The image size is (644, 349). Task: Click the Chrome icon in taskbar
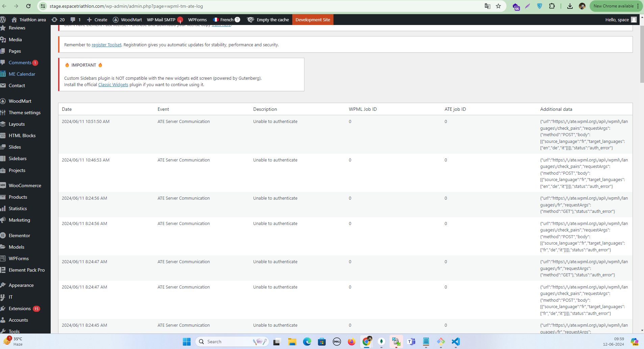pyautogui.click(x=367, y=342)
